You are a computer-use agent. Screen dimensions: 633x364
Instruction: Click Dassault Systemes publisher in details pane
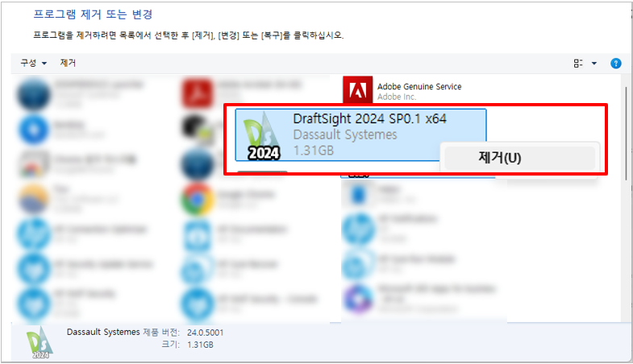click(x=103, y=332)
